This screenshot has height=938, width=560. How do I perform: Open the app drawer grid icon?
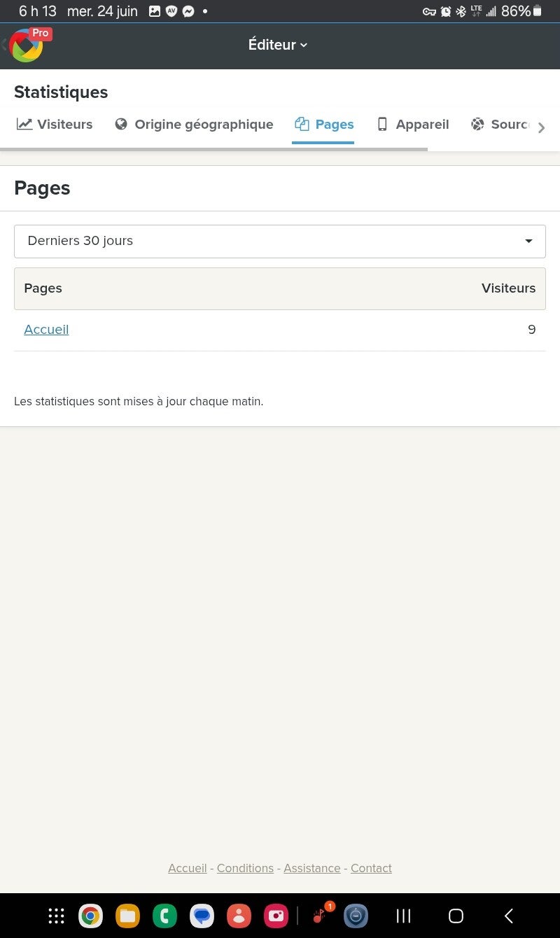pos(56,916)
